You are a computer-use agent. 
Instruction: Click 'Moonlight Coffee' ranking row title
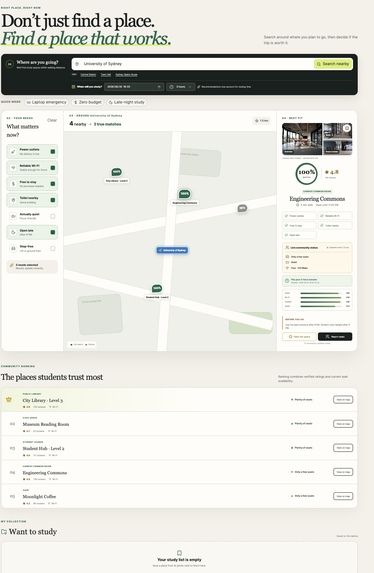click(39, 497)
